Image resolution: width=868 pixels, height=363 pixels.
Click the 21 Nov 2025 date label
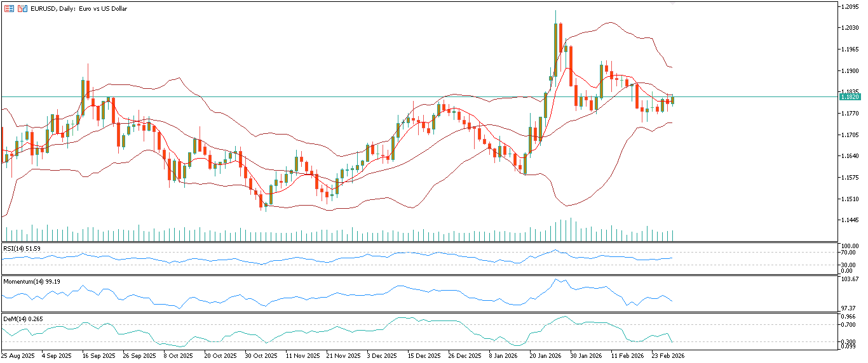[342, 356]
